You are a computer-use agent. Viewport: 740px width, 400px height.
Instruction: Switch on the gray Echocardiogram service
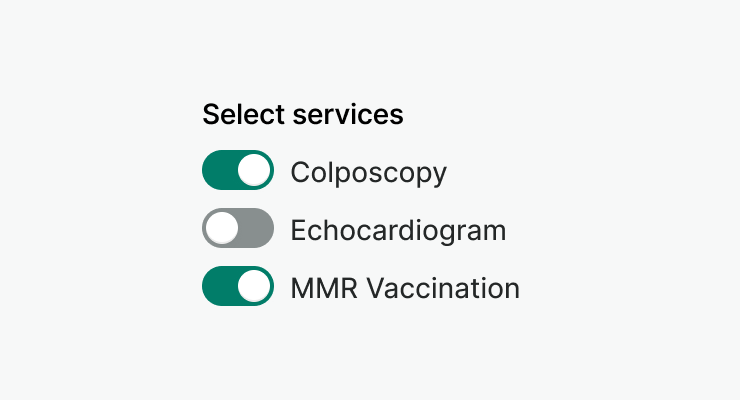point(238,229)
